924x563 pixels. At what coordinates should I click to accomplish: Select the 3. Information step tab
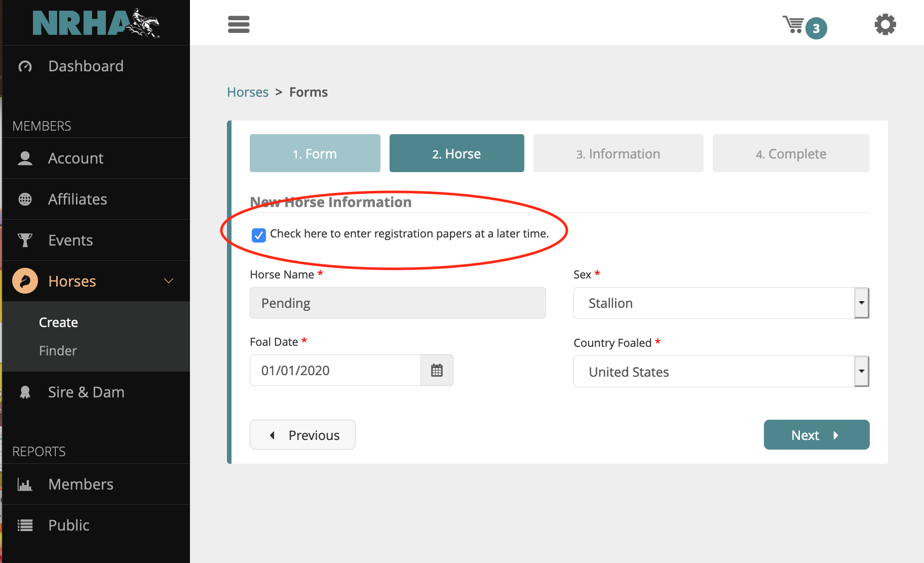618,153
